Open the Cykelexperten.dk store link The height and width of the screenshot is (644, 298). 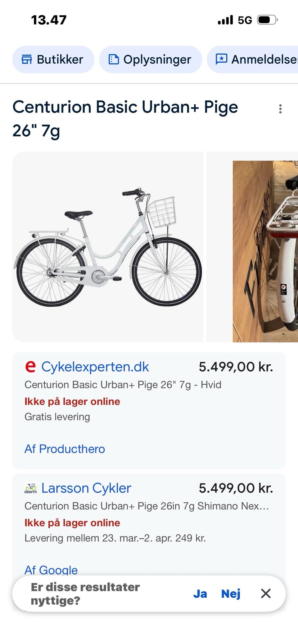95,367
